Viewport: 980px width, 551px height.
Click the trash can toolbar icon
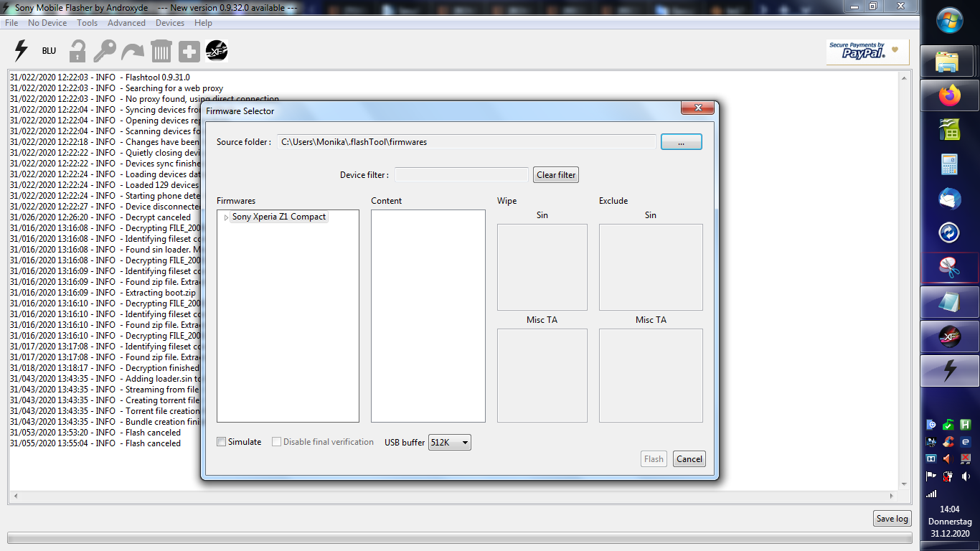(x=161, y=51)
